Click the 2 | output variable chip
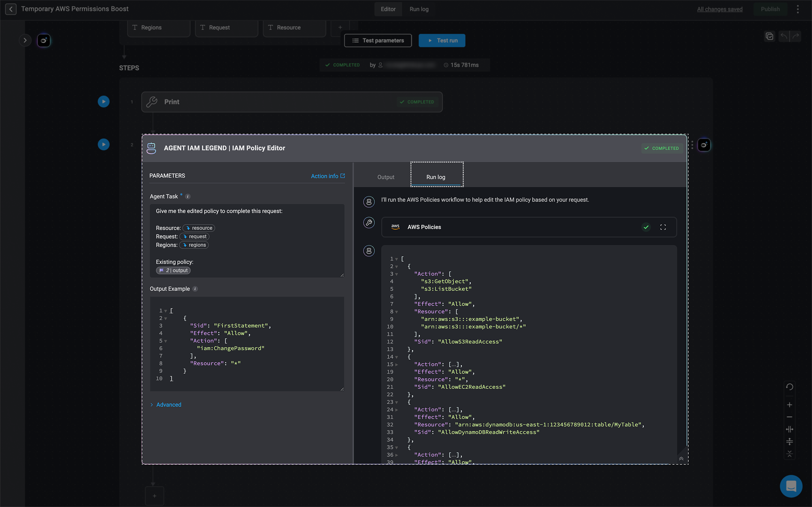The height and width of the screenshot is (507, 812). pos(173,270)
